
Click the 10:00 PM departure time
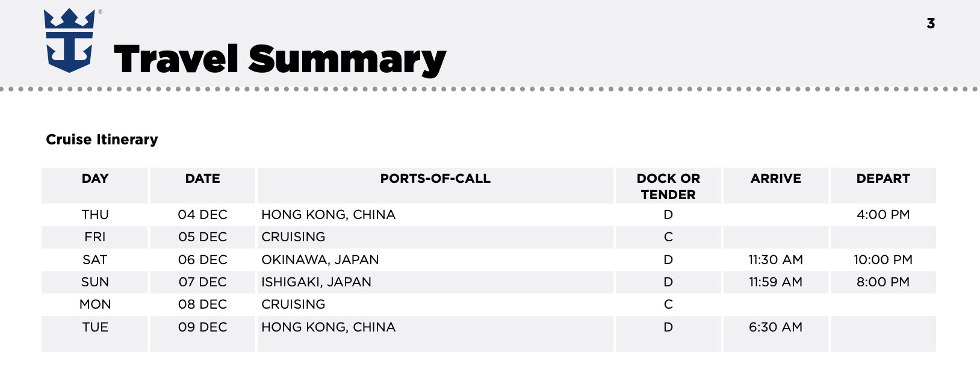tap(883, 260)
